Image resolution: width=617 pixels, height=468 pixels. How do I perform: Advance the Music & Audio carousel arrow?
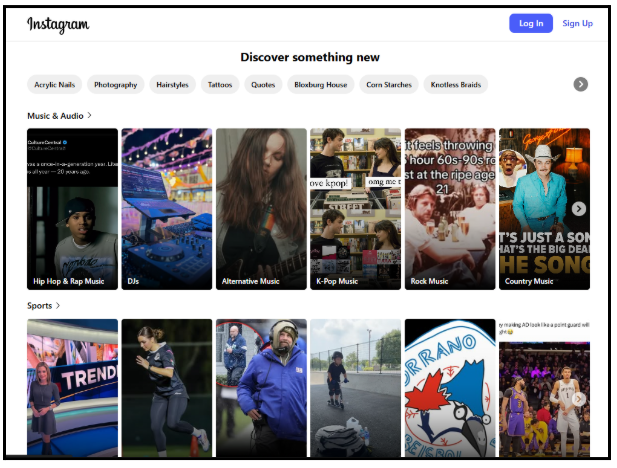(x=578, y=209)
